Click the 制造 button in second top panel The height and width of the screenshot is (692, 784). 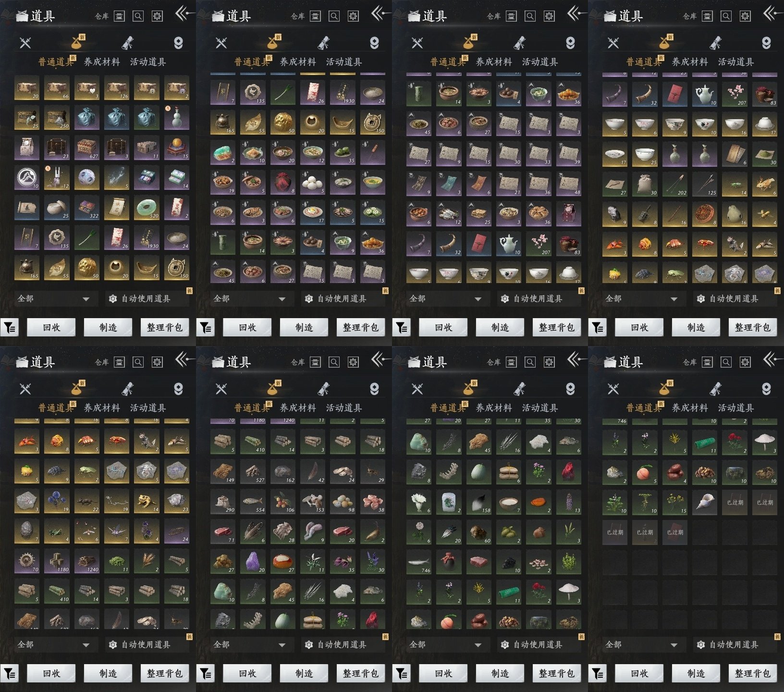pyautogui.click(x=304, y=327)
